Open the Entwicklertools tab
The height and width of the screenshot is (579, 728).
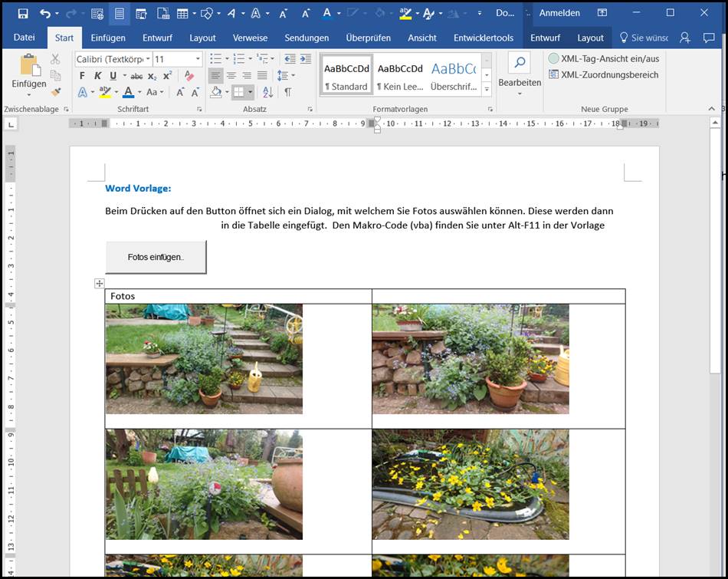[483, 38]
